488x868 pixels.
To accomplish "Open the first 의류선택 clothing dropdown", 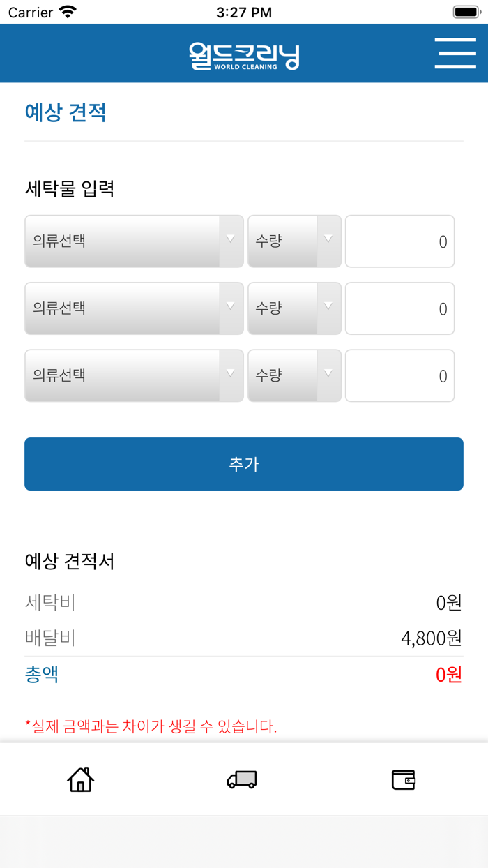I will point(134,241).
